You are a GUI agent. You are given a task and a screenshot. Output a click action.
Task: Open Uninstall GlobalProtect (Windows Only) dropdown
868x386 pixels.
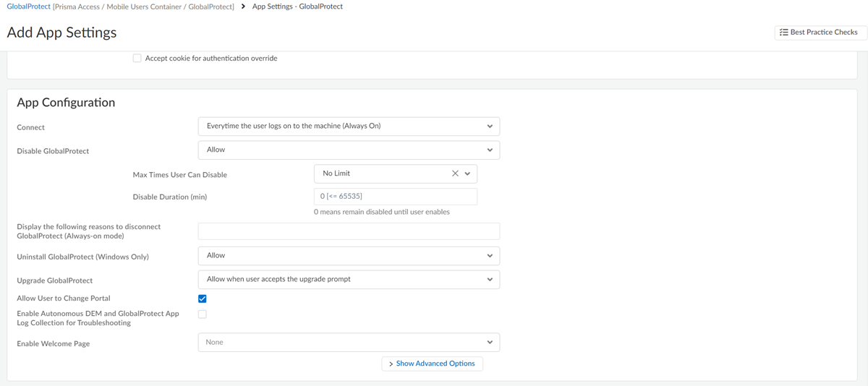click(349, 256)
